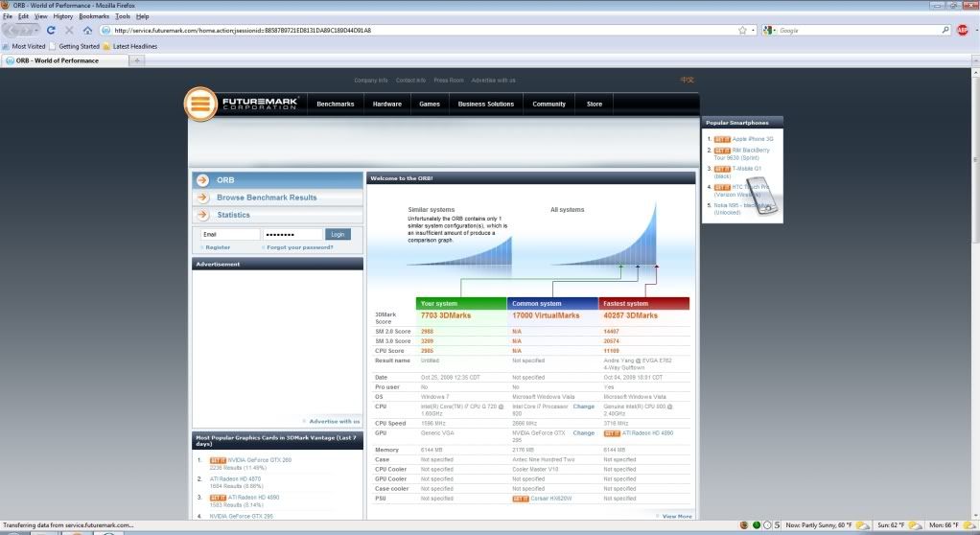Click the green circle status bar icon
980x535 pixels.
[x=757, y=525]
